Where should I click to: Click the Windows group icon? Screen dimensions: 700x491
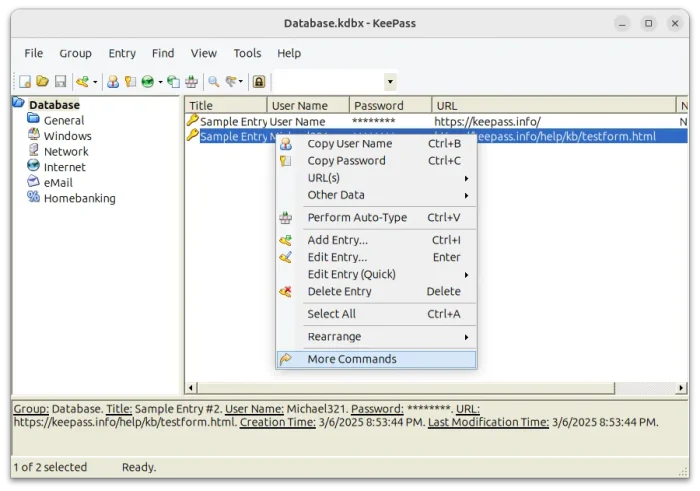coord(33,134)
